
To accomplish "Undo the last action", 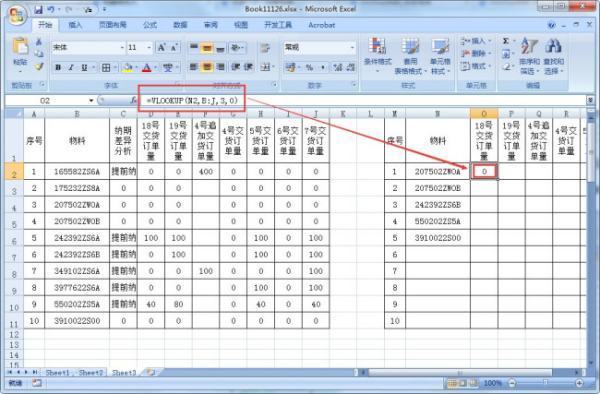I will (x=51, y=10).
